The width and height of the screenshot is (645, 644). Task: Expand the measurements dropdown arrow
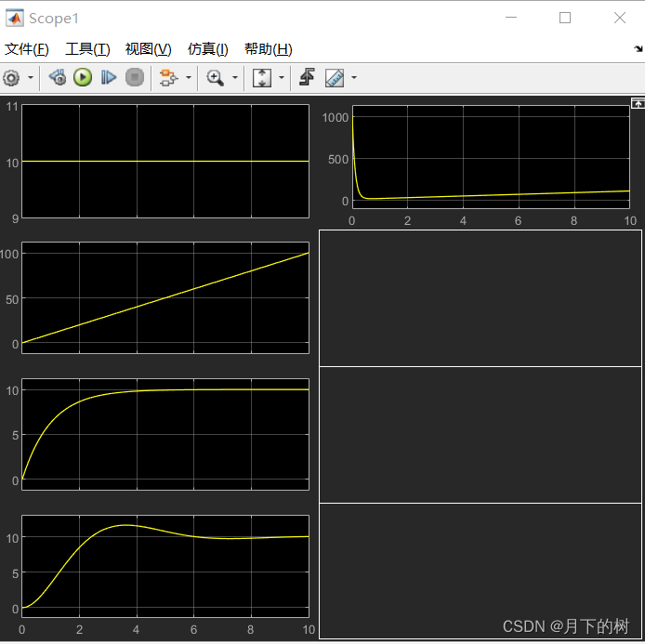[354, 77]
